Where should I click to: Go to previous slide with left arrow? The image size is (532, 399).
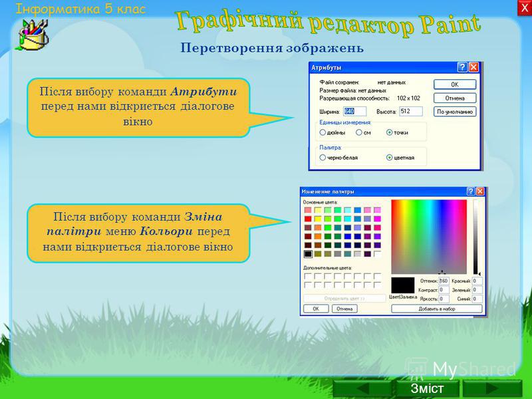pos(363,389)
